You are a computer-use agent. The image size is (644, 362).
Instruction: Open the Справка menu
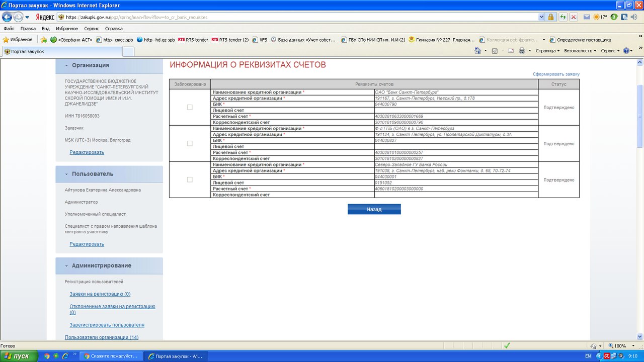[x=114, y=29]
